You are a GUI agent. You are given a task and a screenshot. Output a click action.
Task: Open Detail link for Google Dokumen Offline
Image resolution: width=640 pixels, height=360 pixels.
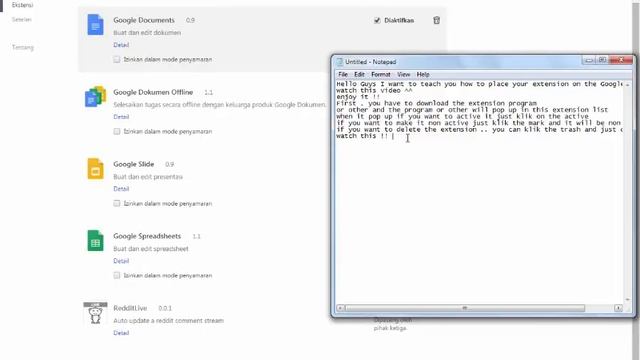click(121, 117)
